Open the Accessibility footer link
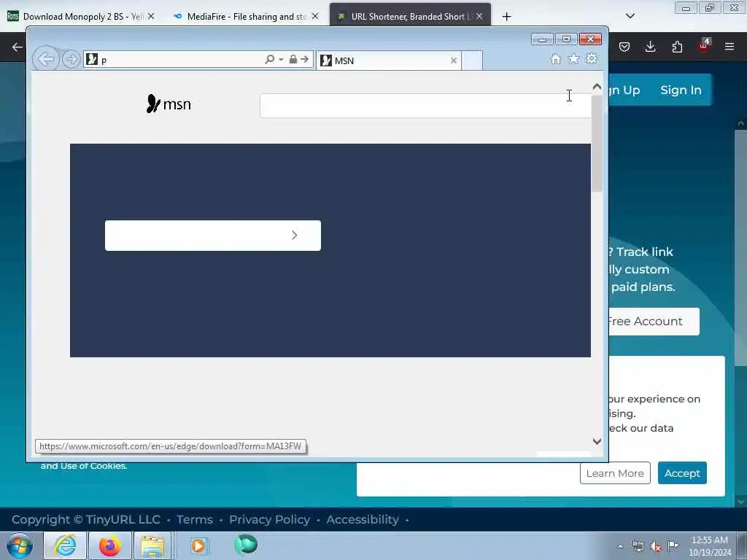Viewport: 747px width, 560px height. coord(363,519)
